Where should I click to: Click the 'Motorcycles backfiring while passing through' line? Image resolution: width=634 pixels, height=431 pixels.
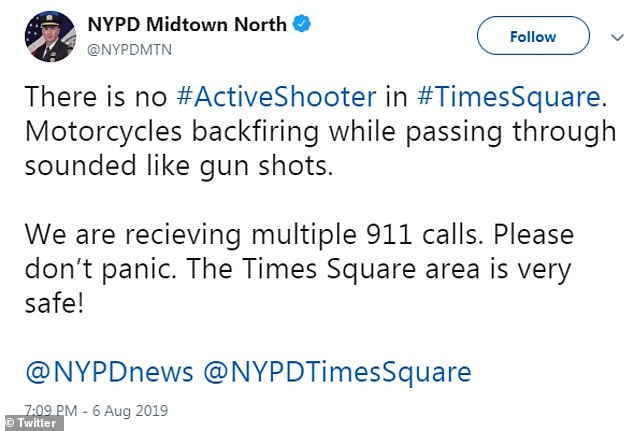click(x=320, y=132)
